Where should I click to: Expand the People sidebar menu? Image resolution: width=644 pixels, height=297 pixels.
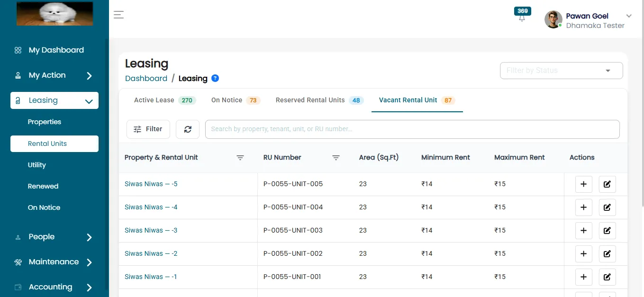point(54,237)
